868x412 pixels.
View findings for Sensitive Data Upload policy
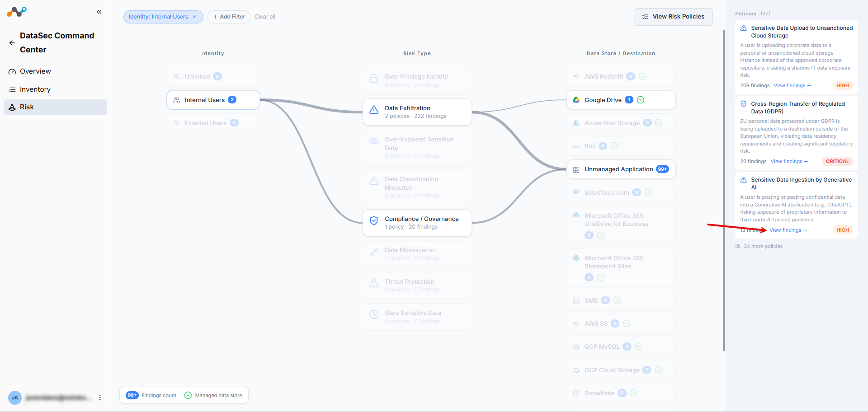792,85
